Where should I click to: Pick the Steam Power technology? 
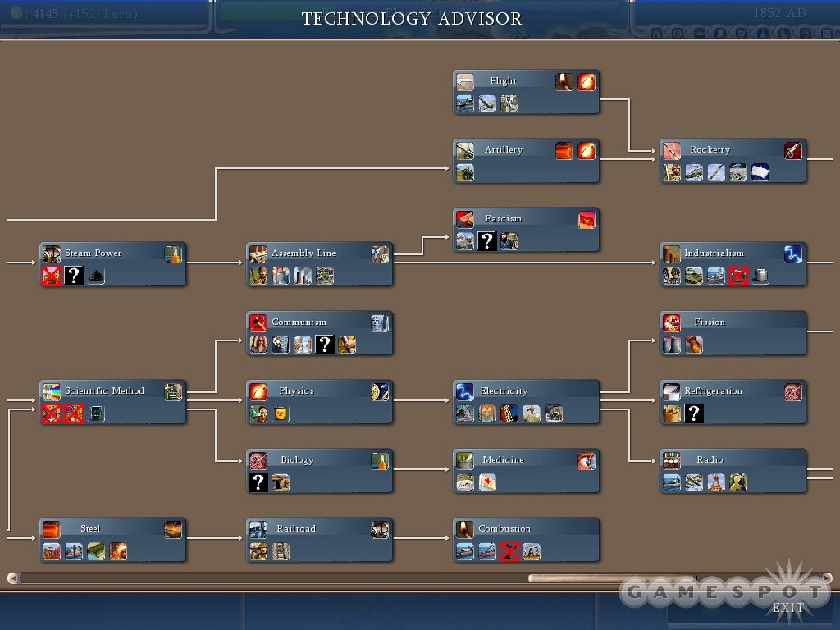coord(112,264)
